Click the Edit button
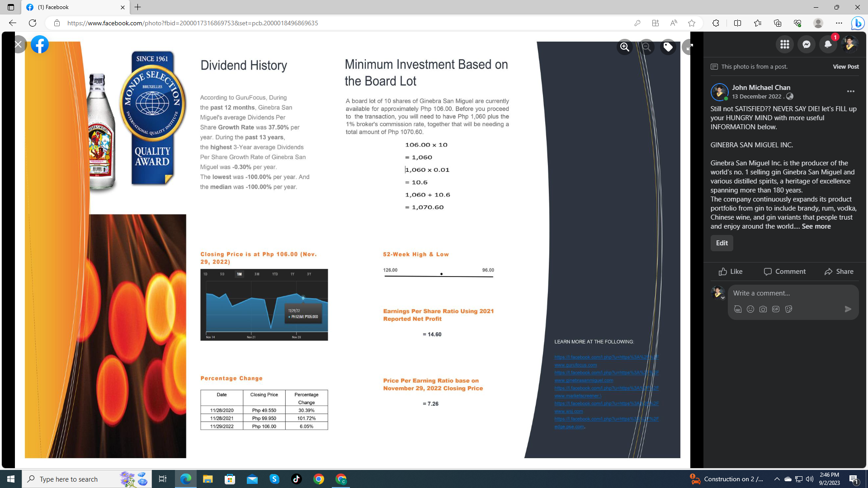The image size is (868, 488). coord(722,243)
